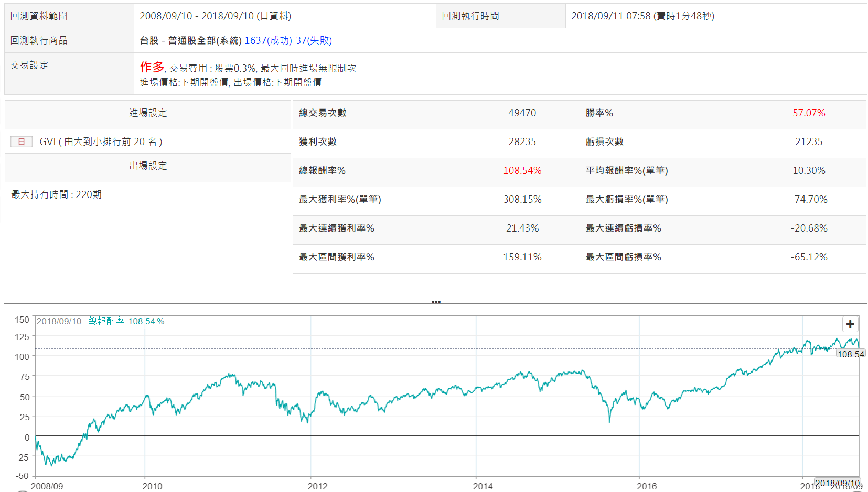Click the 108.54 value tag on chart edge
This screenshot has height=492, width=868.
tap(850, 354)
